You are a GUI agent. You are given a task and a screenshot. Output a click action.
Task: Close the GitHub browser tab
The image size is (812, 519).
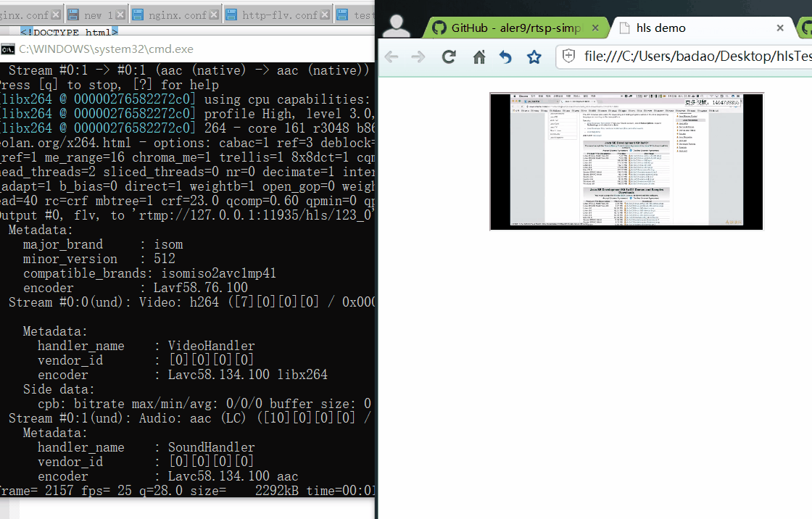click(x=596, y=28)
